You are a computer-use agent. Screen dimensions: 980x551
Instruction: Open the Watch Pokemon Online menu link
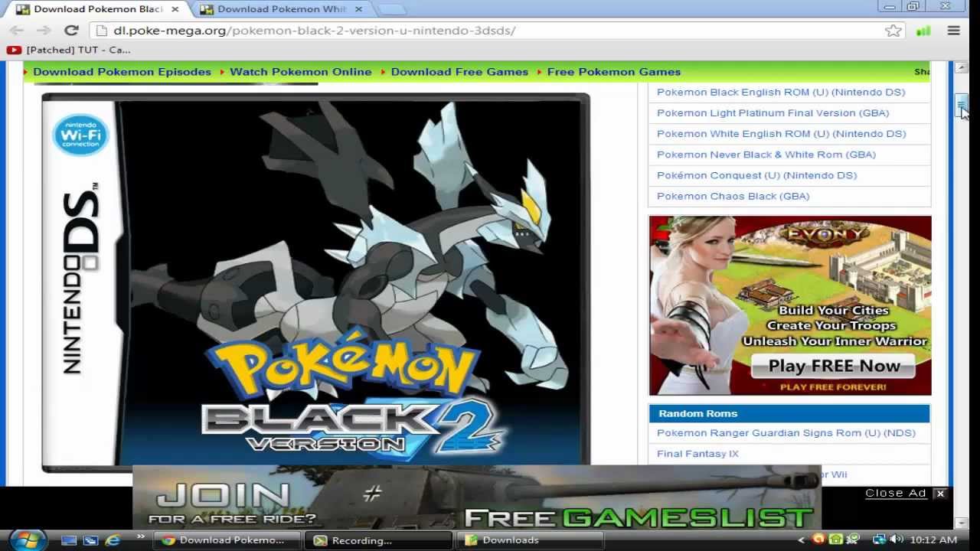click(301, 72)
